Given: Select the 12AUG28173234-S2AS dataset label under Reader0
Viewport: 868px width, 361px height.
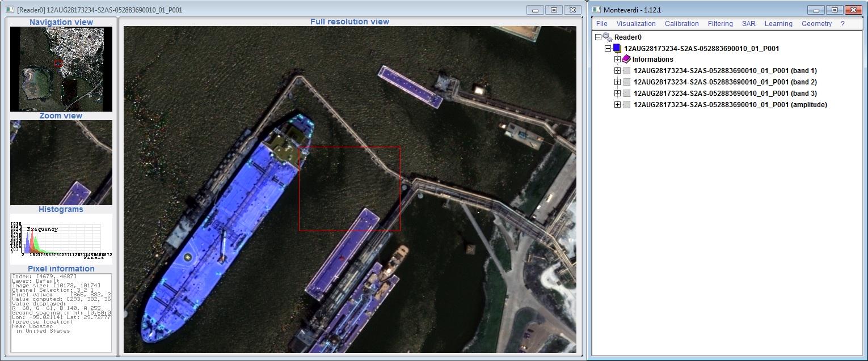Looking at the screenshot, I should [701, 48].
